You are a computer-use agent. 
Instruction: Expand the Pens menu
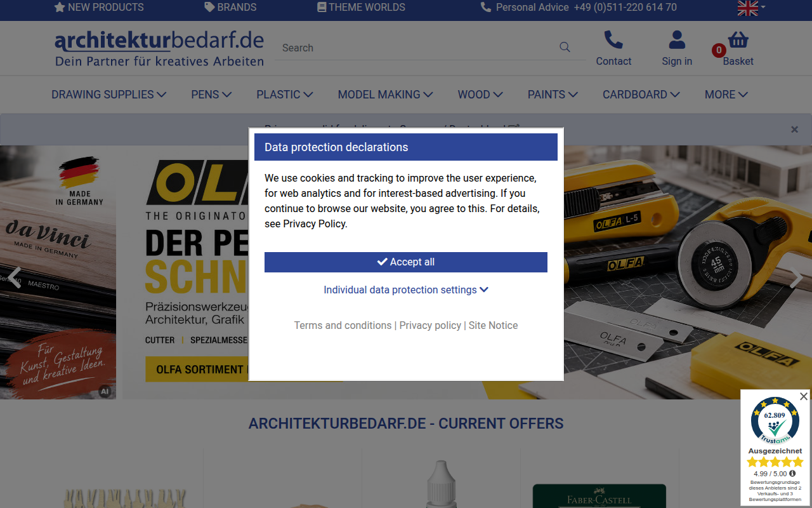(x=211, y=95)
